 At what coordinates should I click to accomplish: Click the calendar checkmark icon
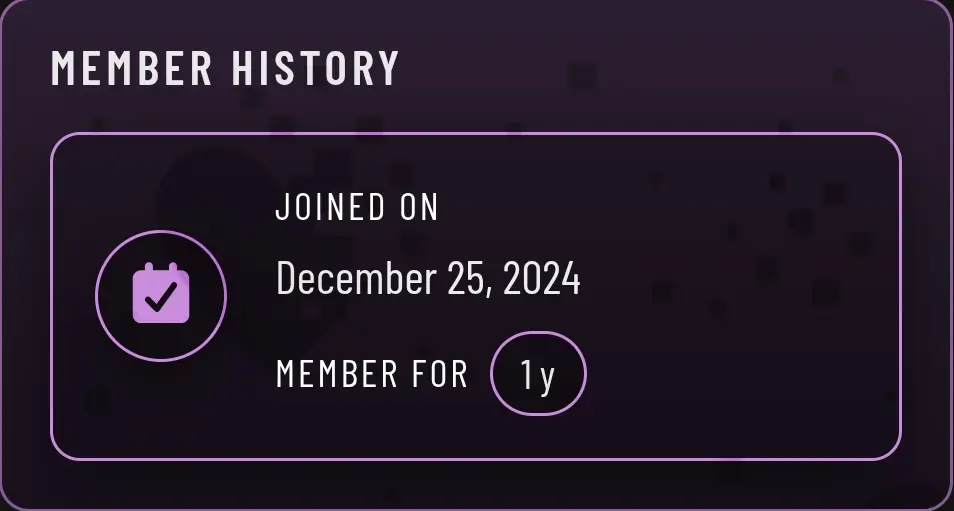[x=161, y=295]
